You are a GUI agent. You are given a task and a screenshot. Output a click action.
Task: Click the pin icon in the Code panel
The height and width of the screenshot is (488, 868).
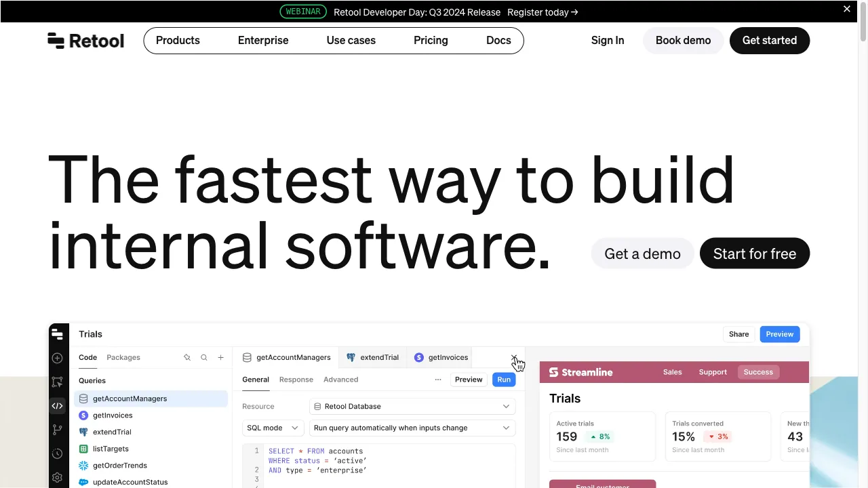point(187,357)
